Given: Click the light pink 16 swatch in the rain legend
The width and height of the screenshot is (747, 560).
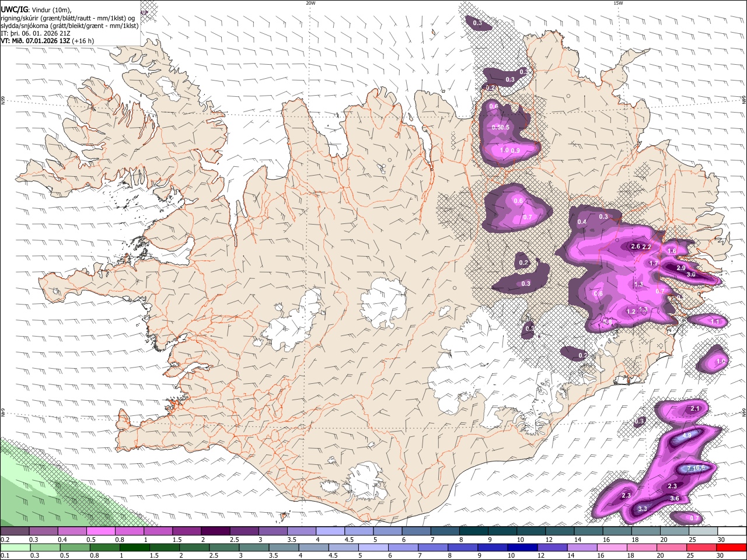Looking at the screenshot, I should (612, 547).
